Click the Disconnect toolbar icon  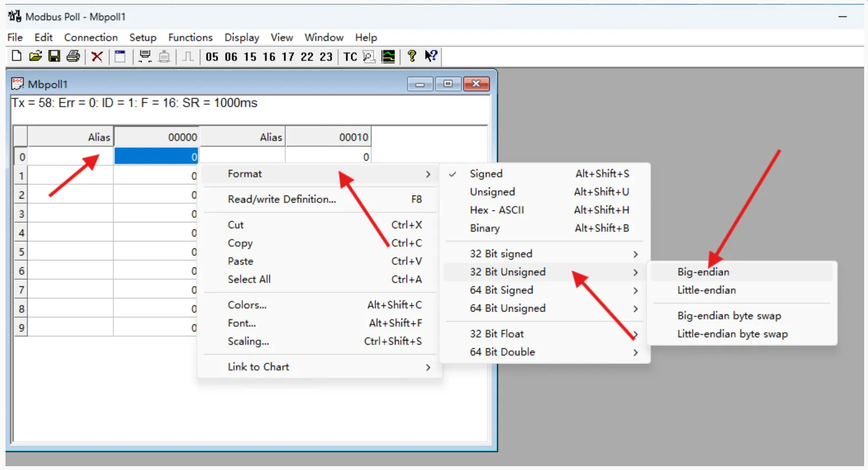point(164,56)
